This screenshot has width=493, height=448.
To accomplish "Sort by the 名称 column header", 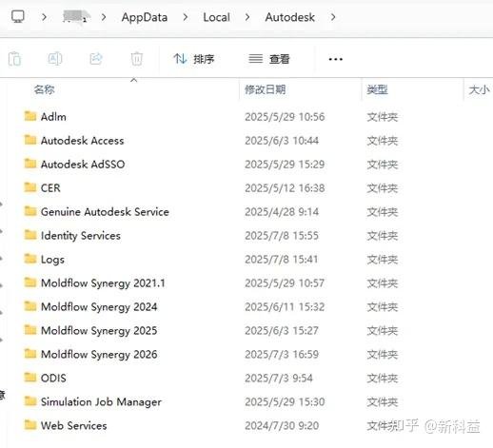I will click(x=45, y=89).
